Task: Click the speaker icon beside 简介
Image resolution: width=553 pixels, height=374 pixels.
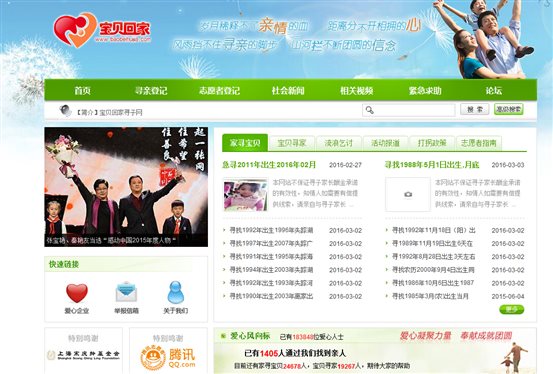Action: pos(65,110)
